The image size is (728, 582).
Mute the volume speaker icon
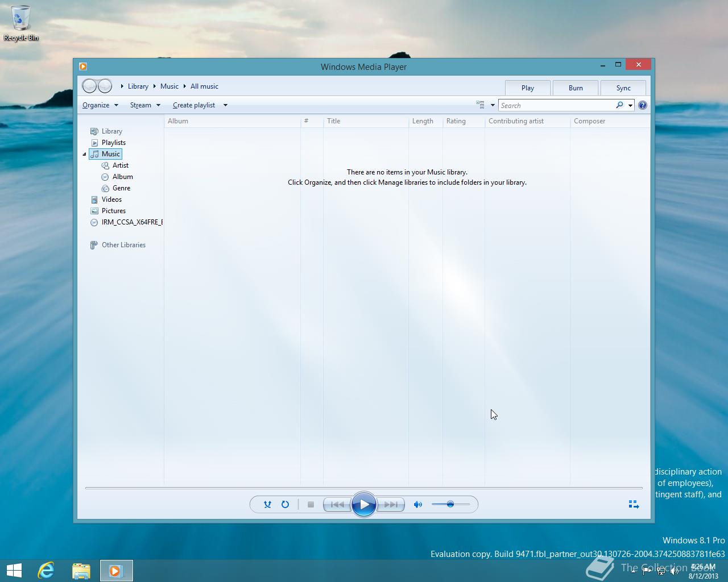tap(418, 504)
